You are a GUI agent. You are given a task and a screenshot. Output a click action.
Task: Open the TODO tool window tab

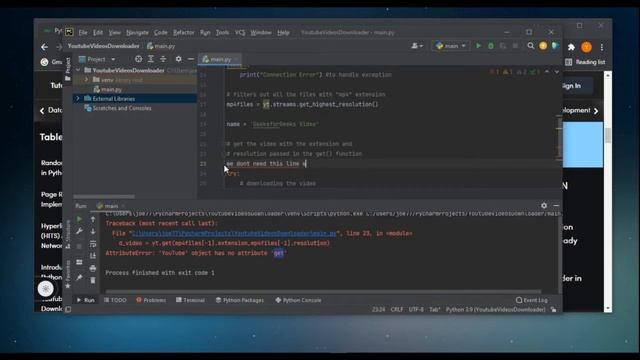click(x=115, y=300)
